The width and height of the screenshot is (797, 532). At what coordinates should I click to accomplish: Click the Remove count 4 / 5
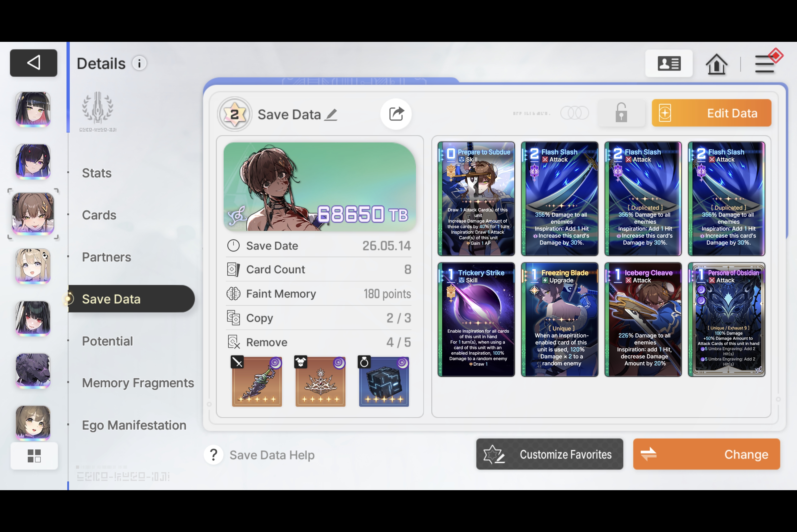click(399, 342)
